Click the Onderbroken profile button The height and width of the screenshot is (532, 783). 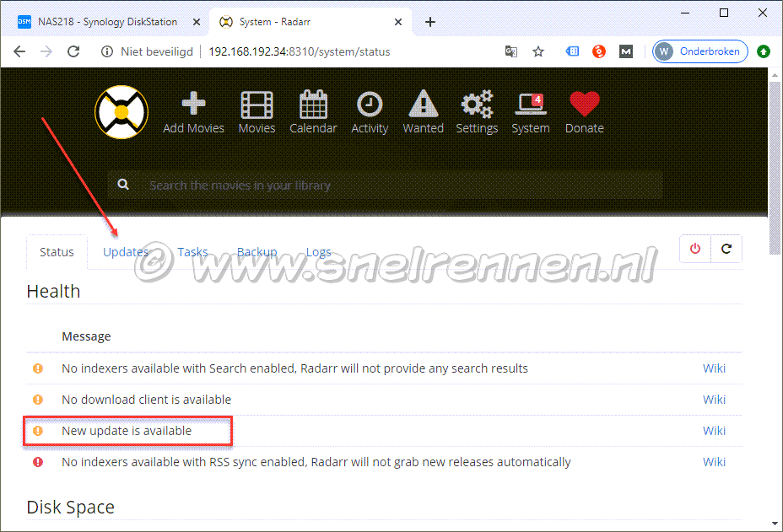coord(700,51)
